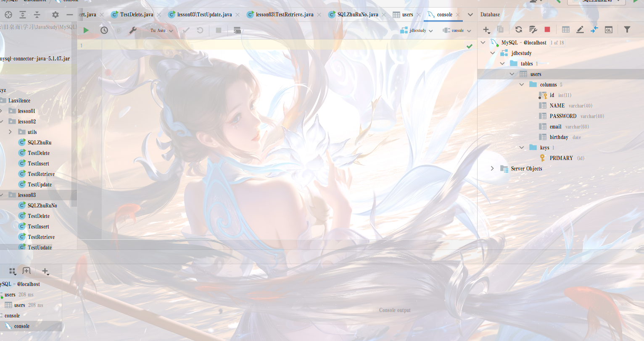Image resolution: width=644 pixels, height=341 pixels.
Task: Open the database filter funnel icon
Action: (x=627, y=29)
